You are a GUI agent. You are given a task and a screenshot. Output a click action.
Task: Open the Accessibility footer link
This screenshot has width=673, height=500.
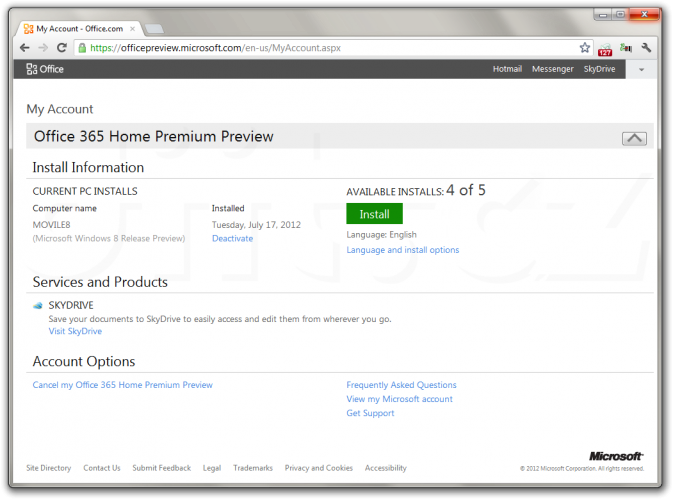coord(385,468)
